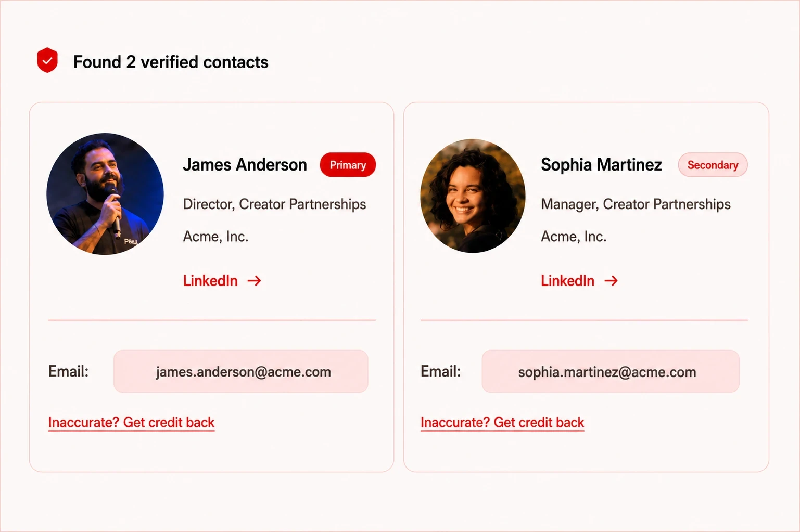This screenshot has height=532, width=800.
Task: Request credit back under James's email
Action: [x=131, y=422]
